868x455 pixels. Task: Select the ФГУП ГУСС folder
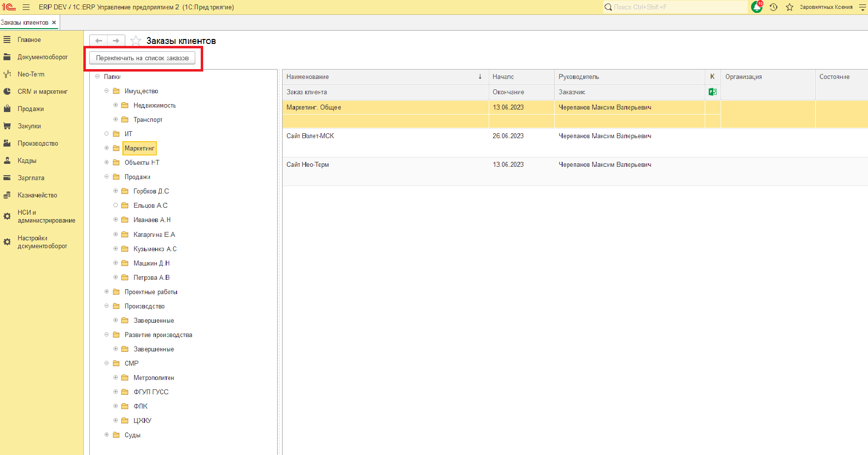(x=151, y=392)
